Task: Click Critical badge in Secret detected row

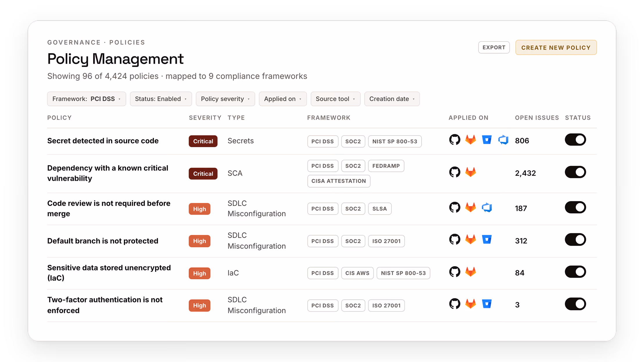Action: tap(203, 141)
